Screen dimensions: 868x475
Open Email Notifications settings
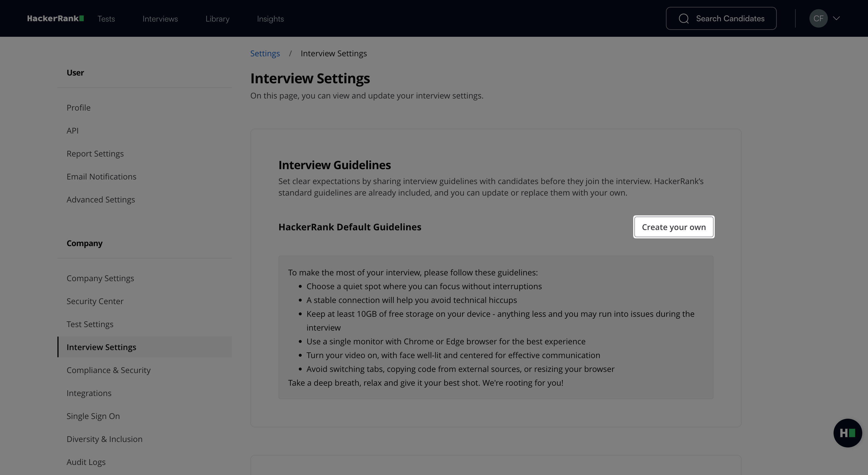pyautogui.click(x=101, y=177)
